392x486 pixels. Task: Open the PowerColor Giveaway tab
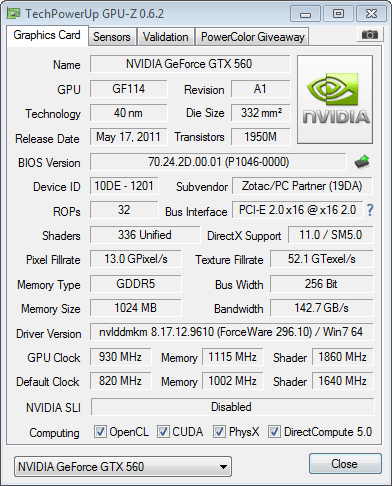(253, 37)
